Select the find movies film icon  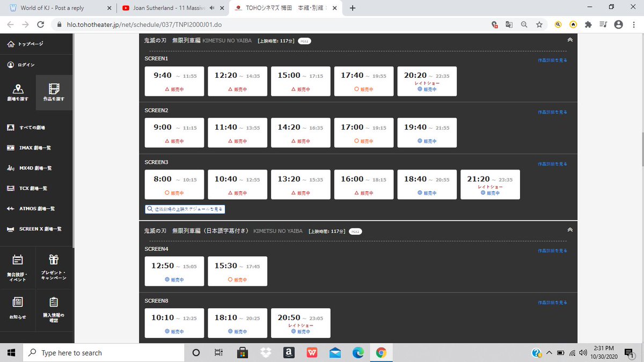tap(54, 88)
